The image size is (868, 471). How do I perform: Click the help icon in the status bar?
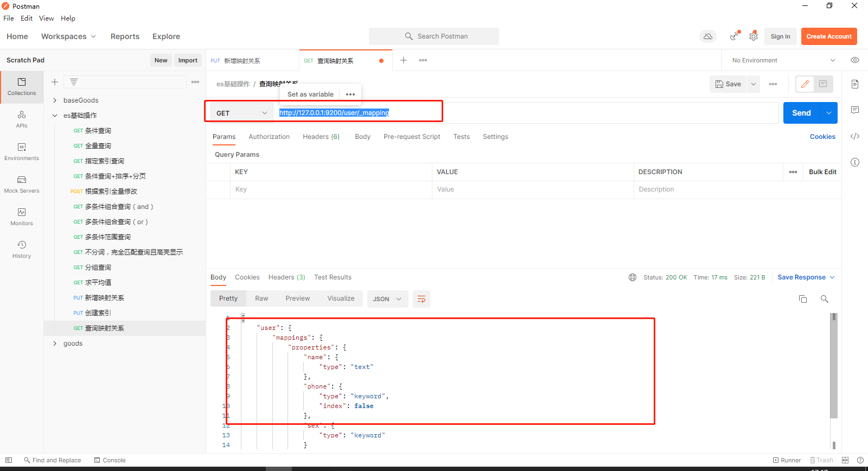pyautogui.click(x=860, y=460)
